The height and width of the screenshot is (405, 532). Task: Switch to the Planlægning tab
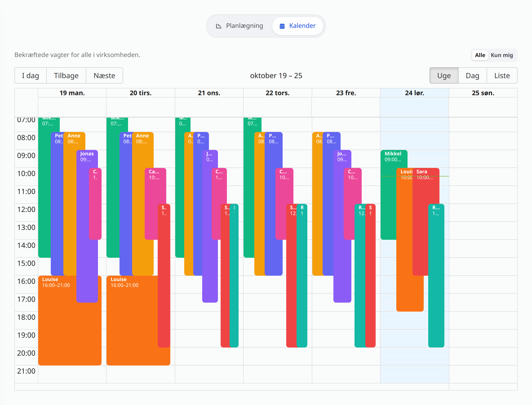239,26
